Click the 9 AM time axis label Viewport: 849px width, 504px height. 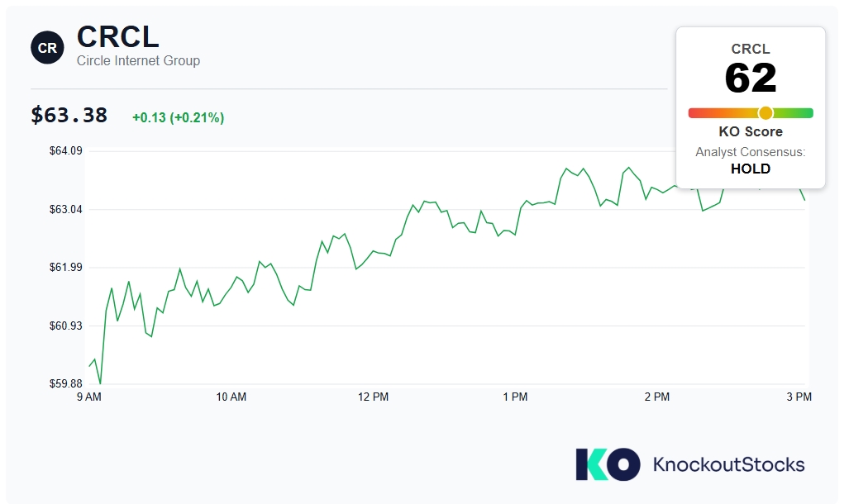pos(88,397)
